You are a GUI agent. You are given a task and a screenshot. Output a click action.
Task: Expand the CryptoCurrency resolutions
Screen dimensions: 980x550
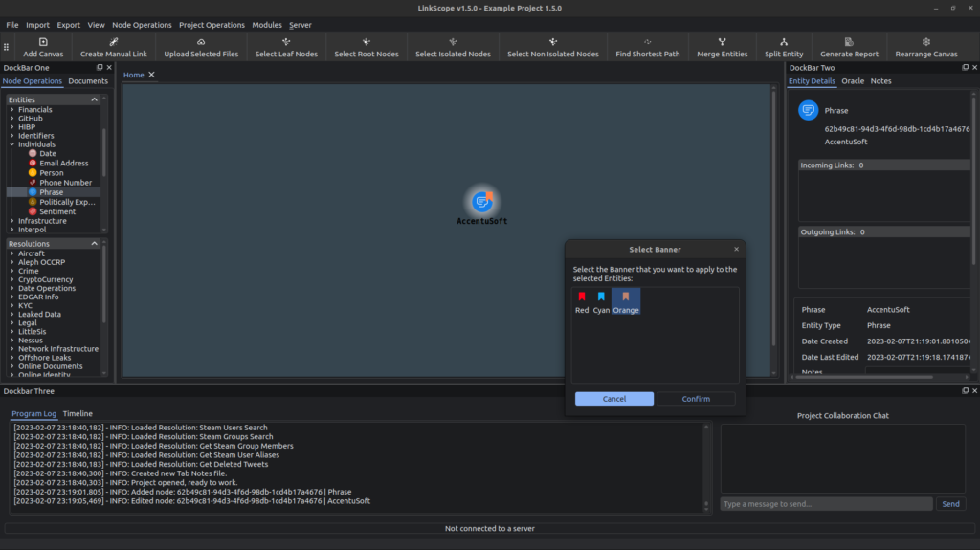[x=11, y=279]
